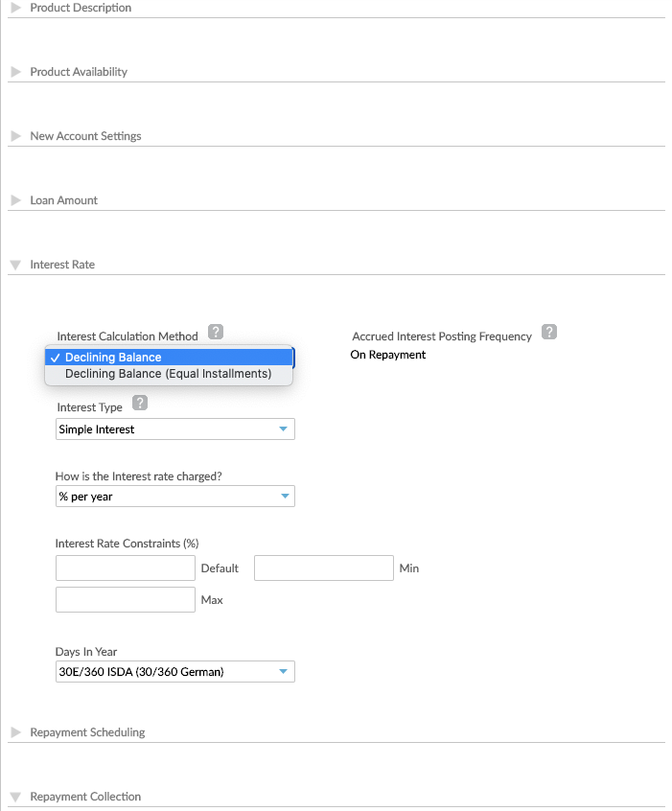This screenshot has width=672, height=811.
Task: Collapse the Interest Rate section
Action: pyautogui.click(x=15, y=264)
